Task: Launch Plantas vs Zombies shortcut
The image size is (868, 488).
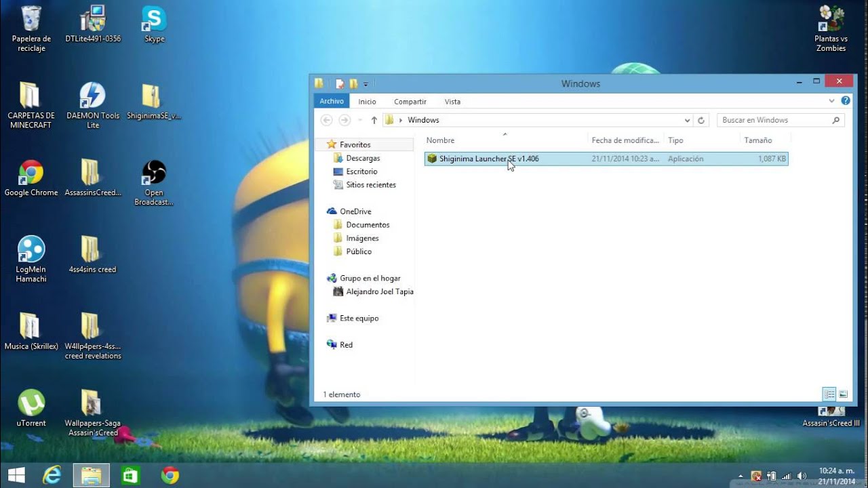Action: point(831,28)
